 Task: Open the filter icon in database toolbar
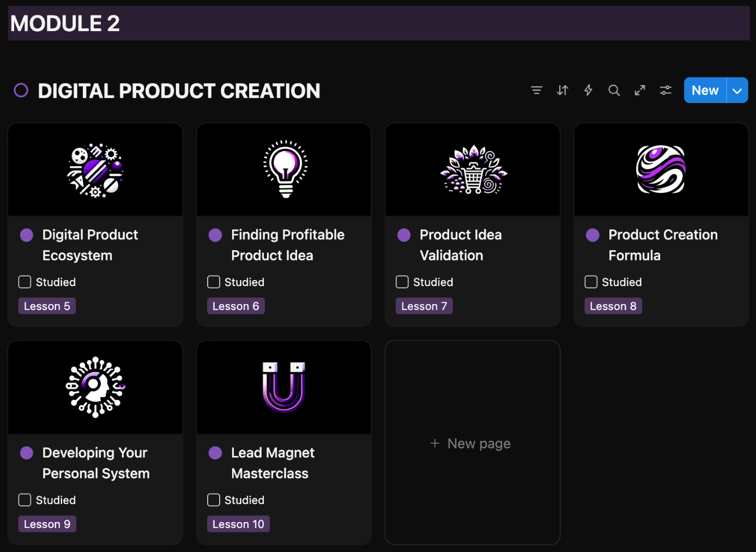[536, 90]
